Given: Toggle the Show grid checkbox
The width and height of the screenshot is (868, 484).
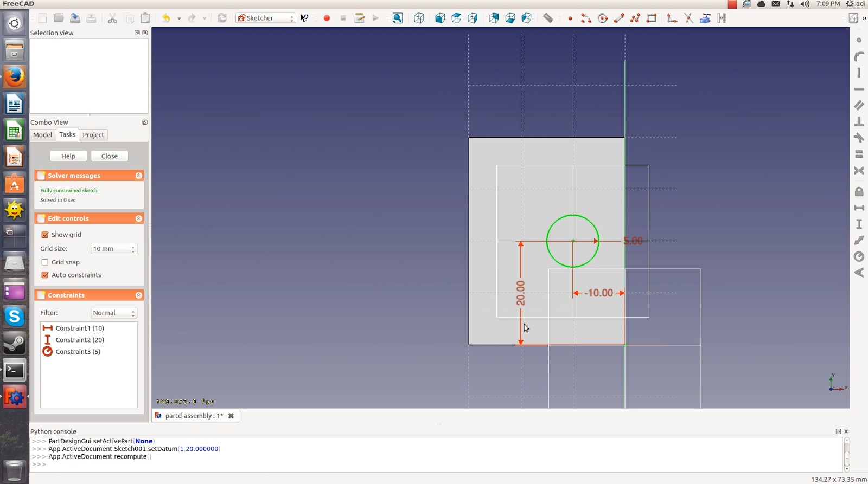Looking at the screenshot, I should pos(45,235).
